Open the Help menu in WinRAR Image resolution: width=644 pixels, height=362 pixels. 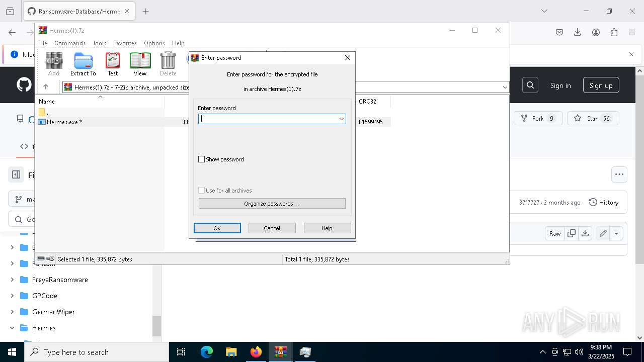pos(178,43)
